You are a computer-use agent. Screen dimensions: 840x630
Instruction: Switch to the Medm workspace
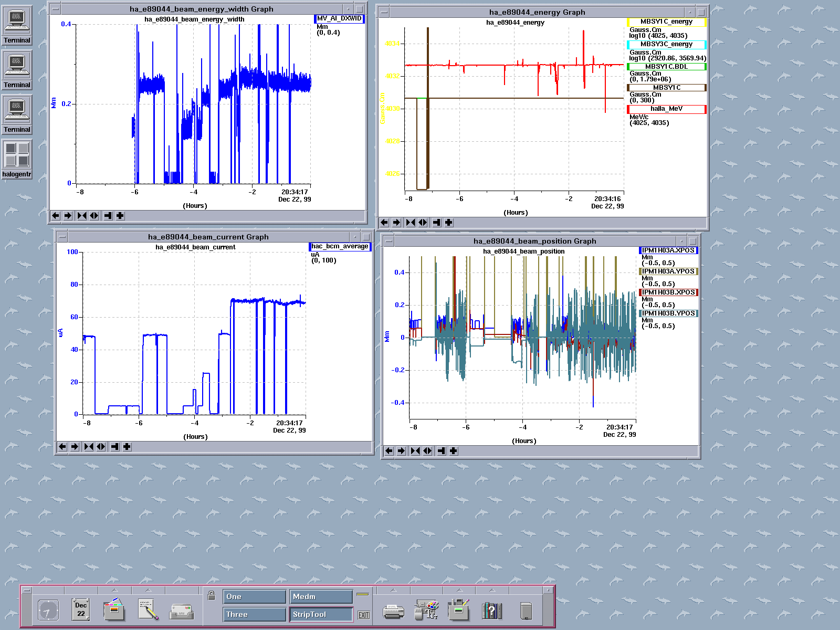point(321,597)
